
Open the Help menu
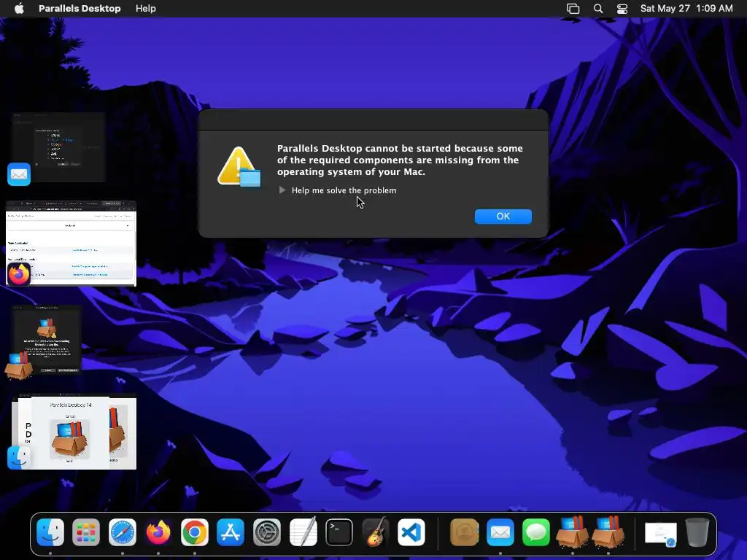pos(145,9)
